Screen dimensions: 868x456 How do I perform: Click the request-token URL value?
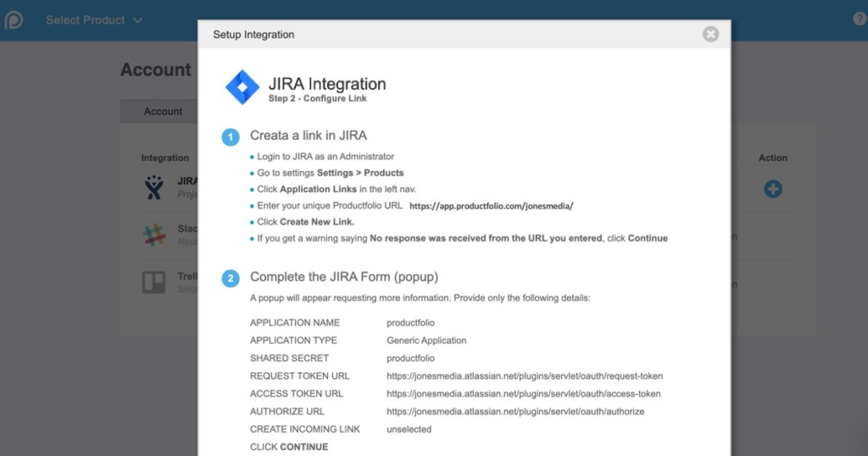tap(524, 375)
